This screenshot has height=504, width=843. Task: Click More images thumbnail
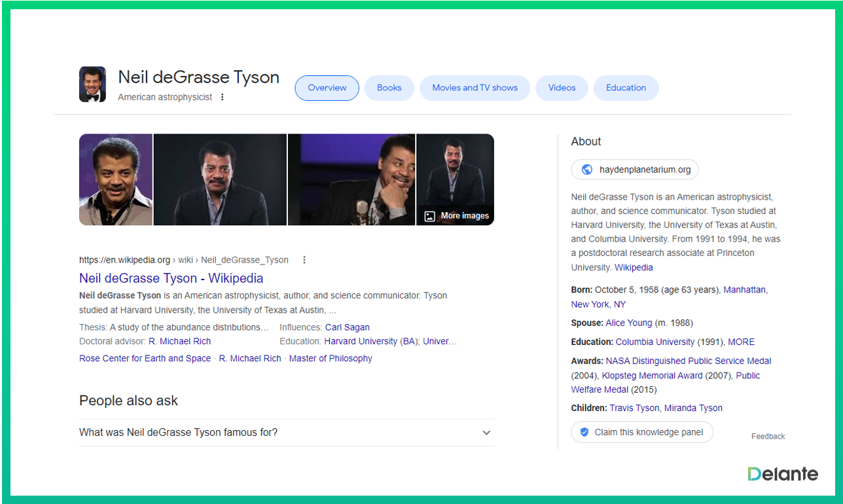click(x=456, y=179)
